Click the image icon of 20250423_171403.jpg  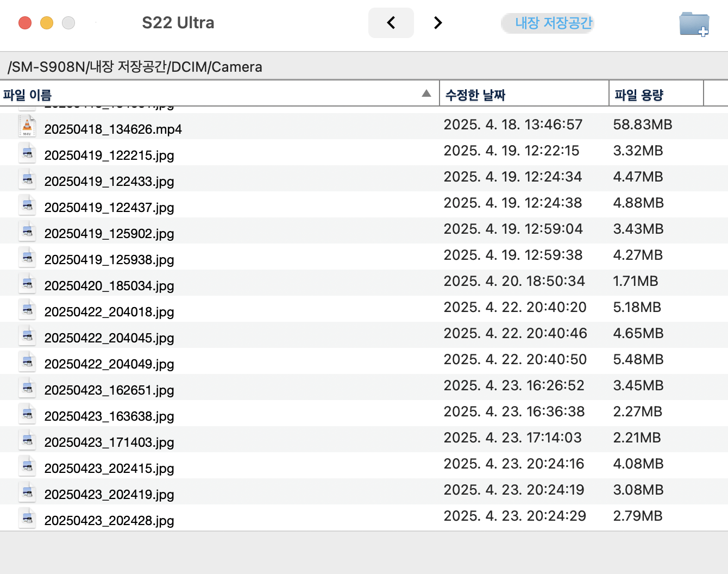[27, 440]
